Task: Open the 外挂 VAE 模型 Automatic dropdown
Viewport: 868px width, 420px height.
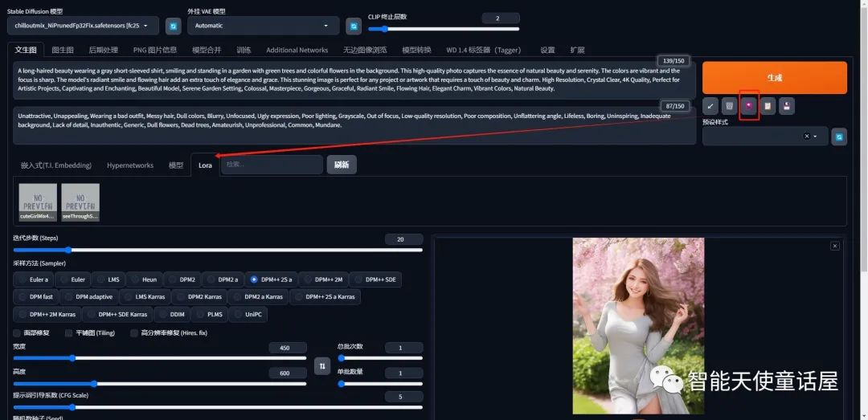Action: tap(263, 26)
